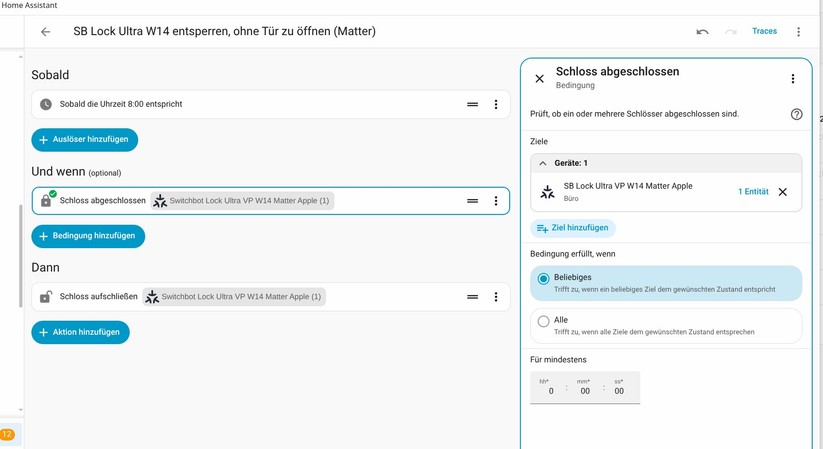Click Bedingung hinzufügen button
The image size is (823, 449).
tap(88, 236)
